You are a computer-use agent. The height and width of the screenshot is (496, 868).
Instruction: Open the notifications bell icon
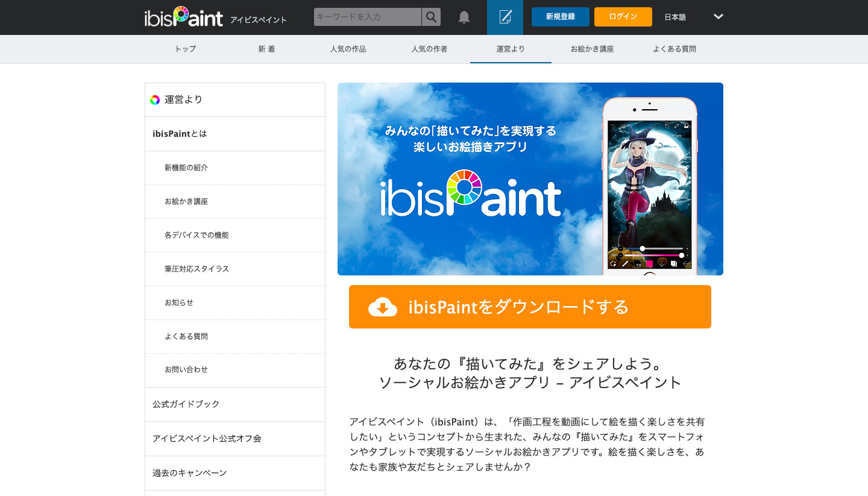point(464,17)
